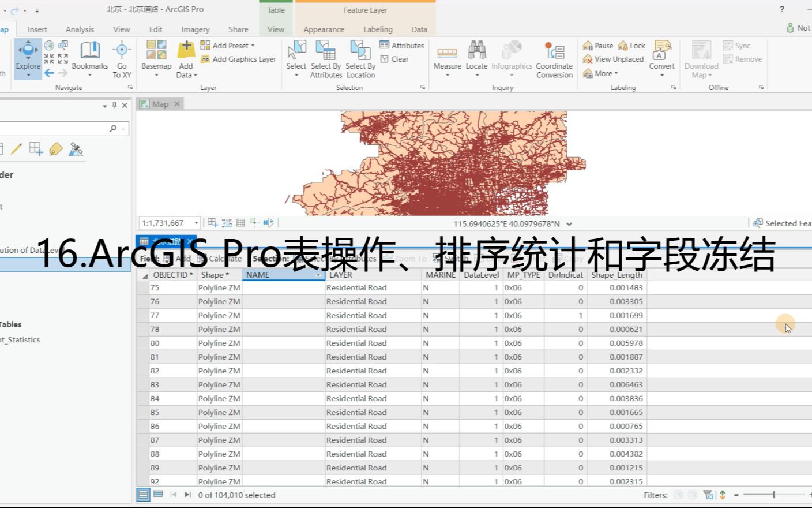Click the List By Labeling tag icon

tap(55, 149)
